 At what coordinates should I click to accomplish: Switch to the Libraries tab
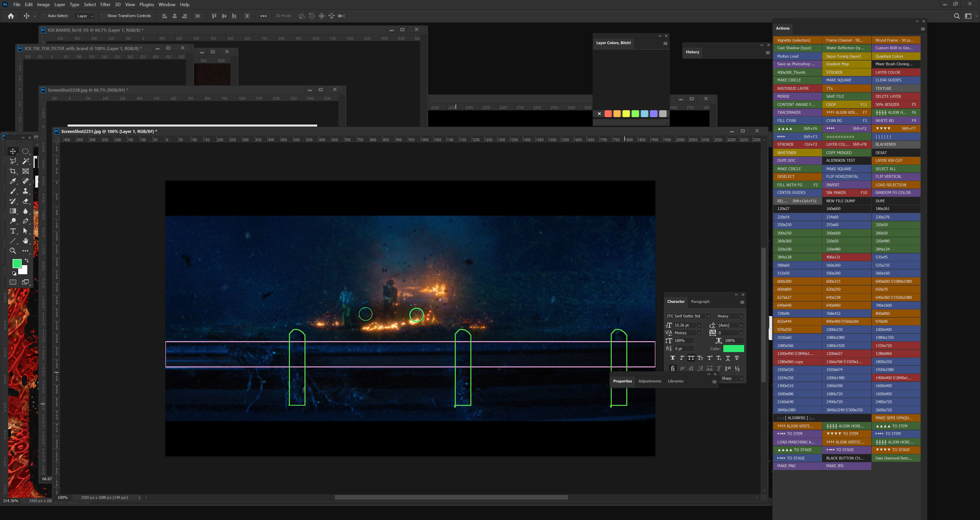click(x=675, y=381)
